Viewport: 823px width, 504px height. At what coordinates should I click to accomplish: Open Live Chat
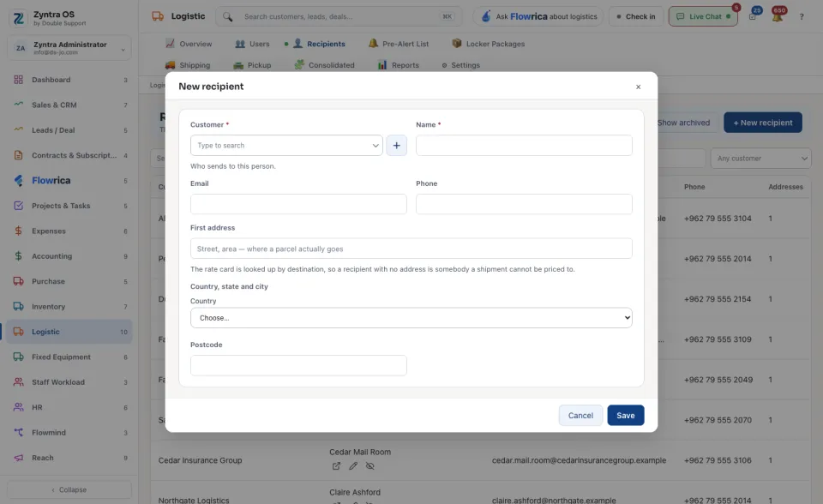703,16
